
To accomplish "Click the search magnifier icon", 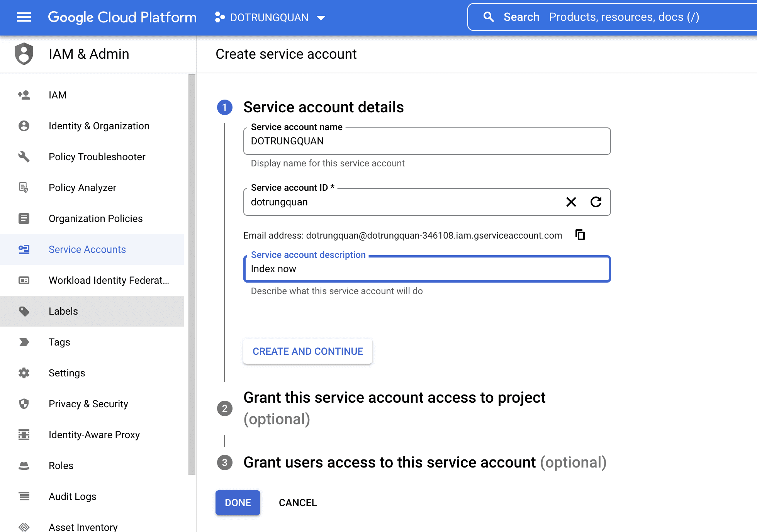I will point(489,17).
